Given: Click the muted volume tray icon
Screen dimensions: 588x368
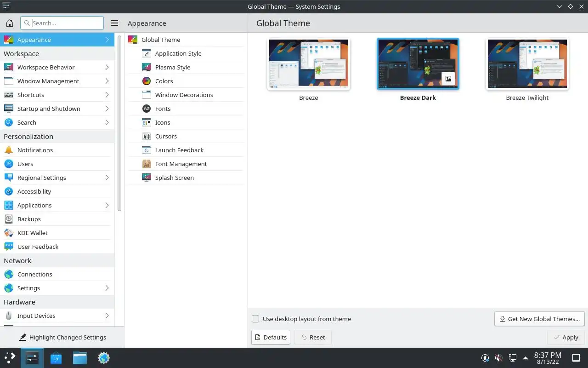Looking at the screenshot, I should (498, 358).
